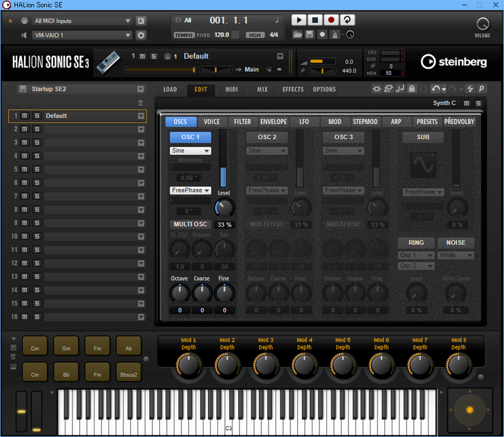
Task: Open the All MIDI Inputs dropdown
Action: (x=82, y=21)
